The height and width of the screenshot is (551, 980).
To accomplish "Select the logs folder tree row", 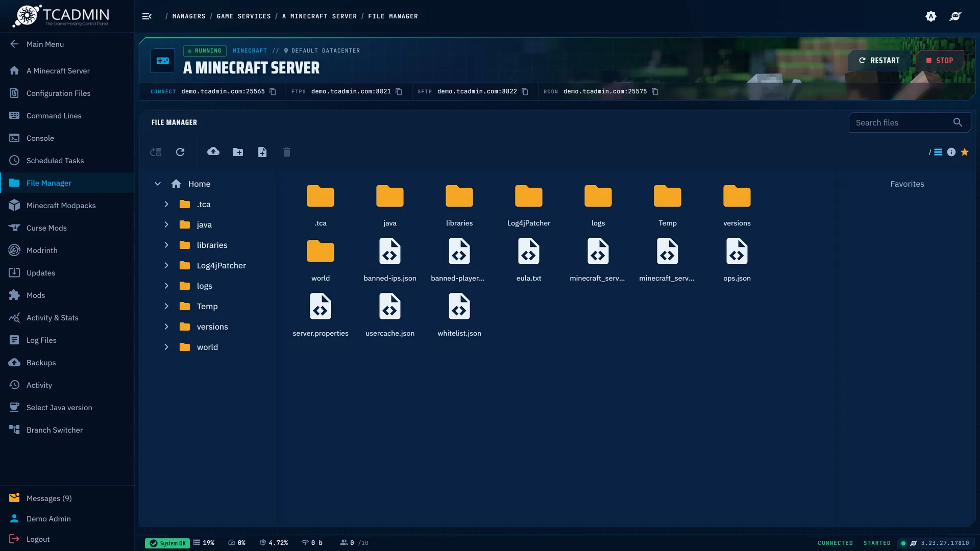I will [x=212, y=286].
